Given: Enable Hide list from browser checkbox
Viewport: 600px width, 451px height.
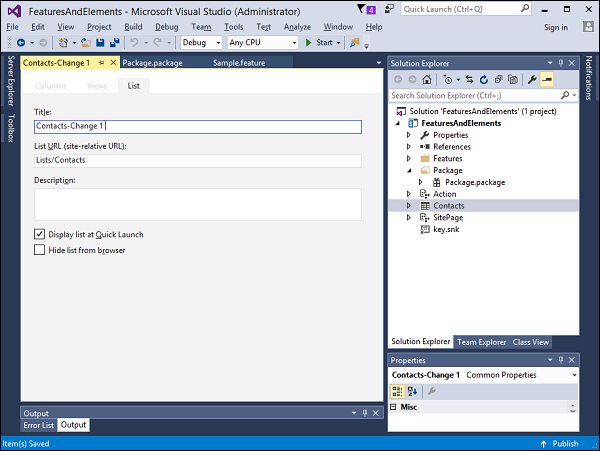Looking at the screenshot, I should [40, 250].
